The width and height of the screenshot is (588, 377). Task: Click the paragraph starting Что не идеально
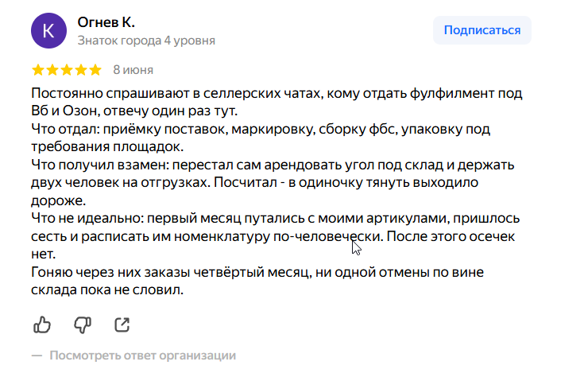275,235
